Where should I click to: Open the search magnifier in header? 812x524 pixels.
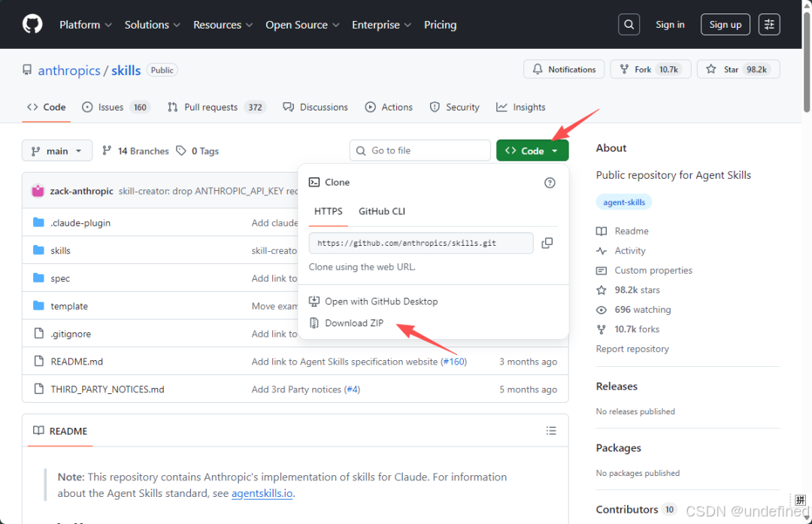(629, 24)
